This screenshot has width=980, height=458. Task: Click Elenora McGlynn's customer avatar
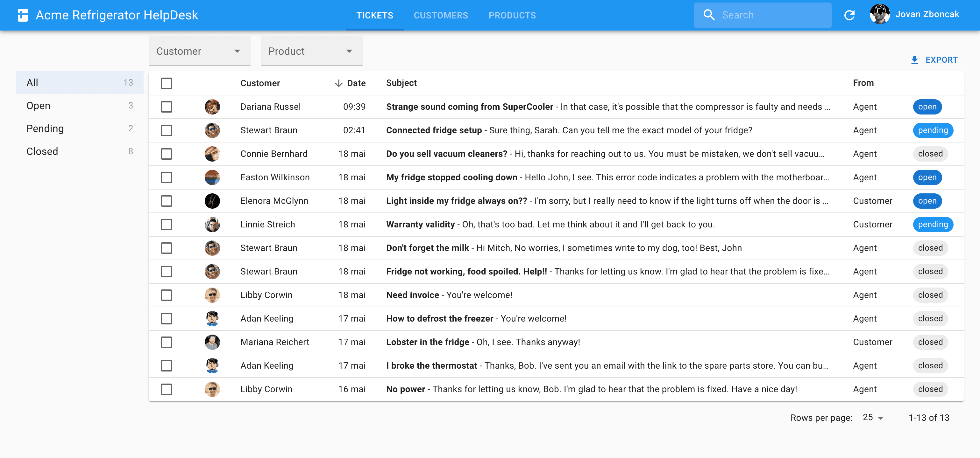tap(212, 200)
